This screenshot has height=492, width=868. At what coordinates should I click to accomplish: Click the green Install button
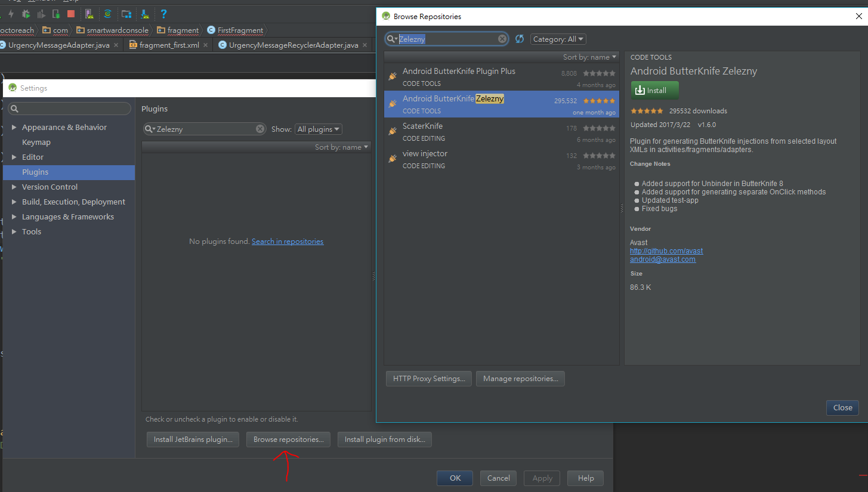[x=654, y=91]
